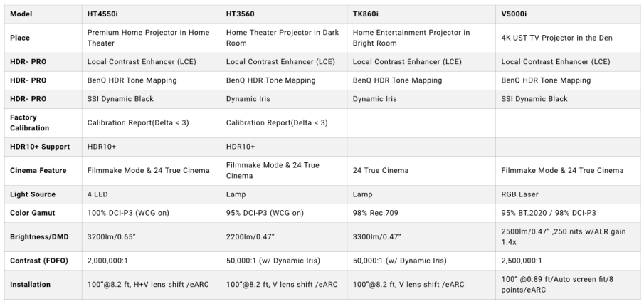Image resolution: width=644 pixels, height=304 pixels.
Task: Select HDR-PRO label of Dynamic Black/Iris row
Action: coord(28,99)
